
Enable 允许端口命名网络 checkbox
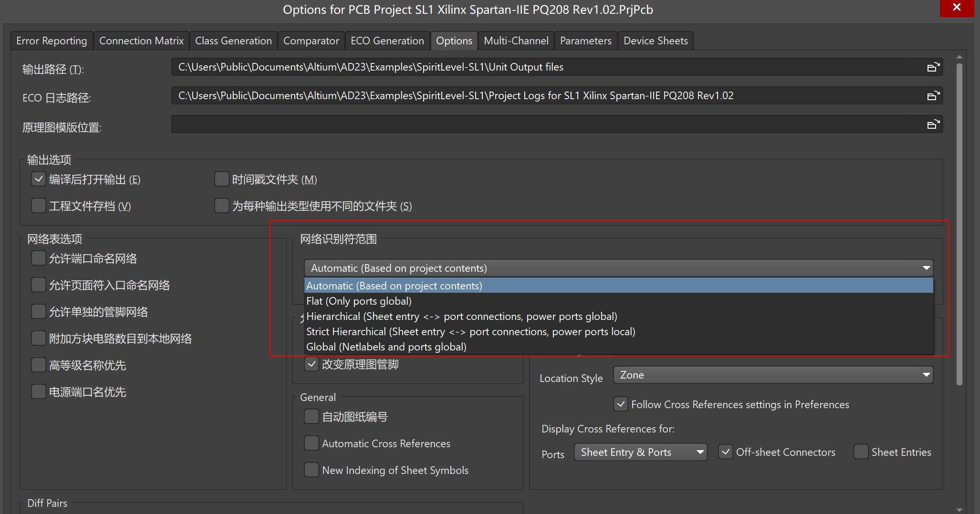pos(39,258)
